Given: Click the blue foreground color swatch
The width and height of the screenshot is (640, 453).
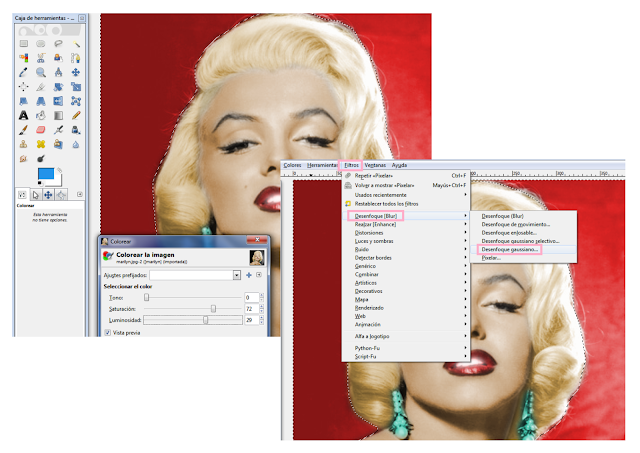Looking at the screenshot, I should [46, 173].
